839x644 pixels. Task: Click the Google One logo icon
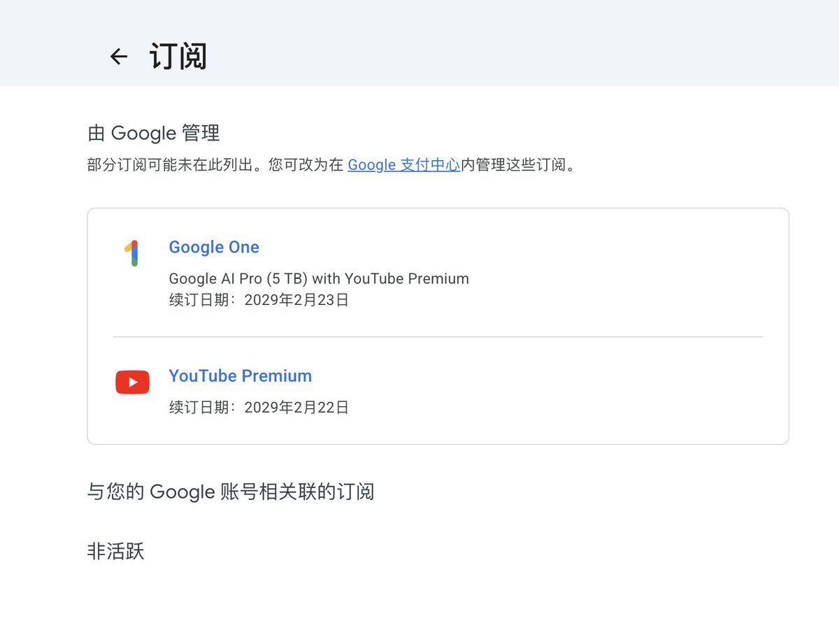[131, 253]
